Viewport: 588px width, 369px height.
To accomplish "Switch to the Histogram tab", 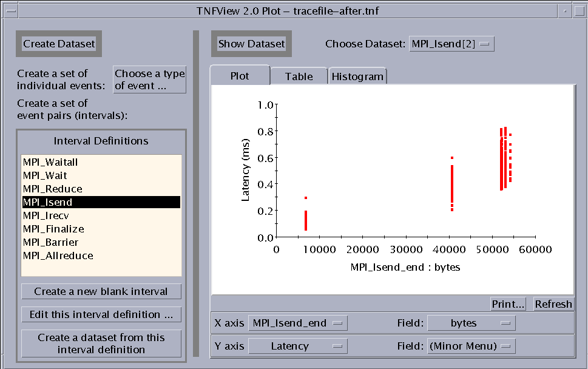I will coord(357,76).
